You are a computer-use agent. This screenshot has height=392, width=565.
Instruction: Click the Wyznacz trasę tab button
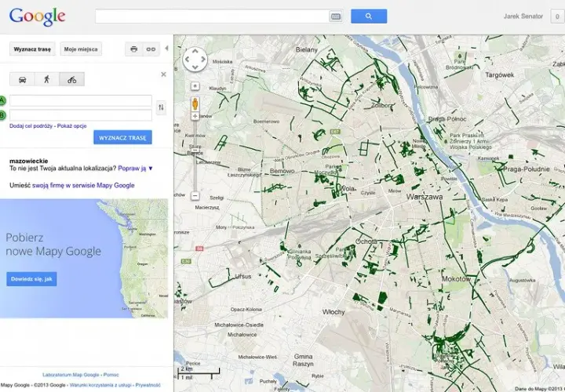click(32, 49)
